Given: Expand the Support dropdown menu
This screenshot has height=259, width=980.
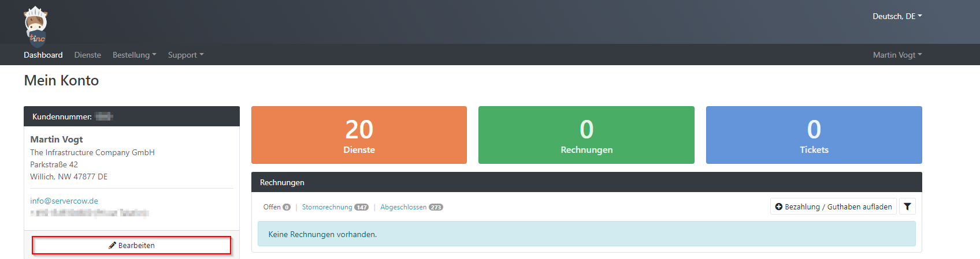Looking at the screenshot, I should [x=185, y=55].
